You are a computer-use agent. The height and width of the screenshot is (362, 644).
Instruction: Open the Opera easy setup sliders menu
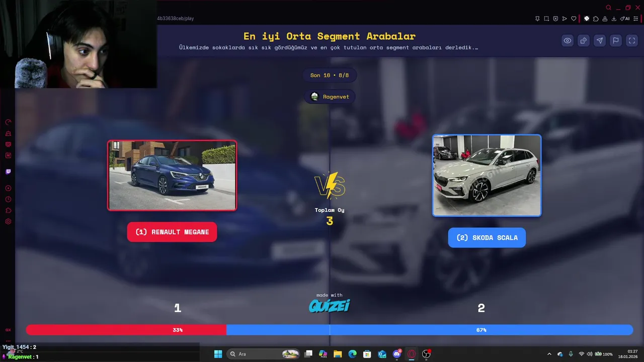click(x=636, y=19)
